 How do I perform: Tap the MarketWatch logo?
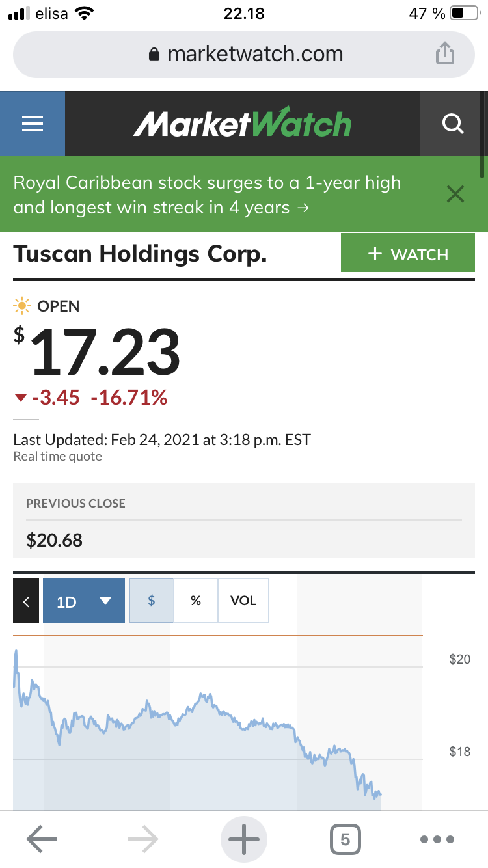coord(242,124)
